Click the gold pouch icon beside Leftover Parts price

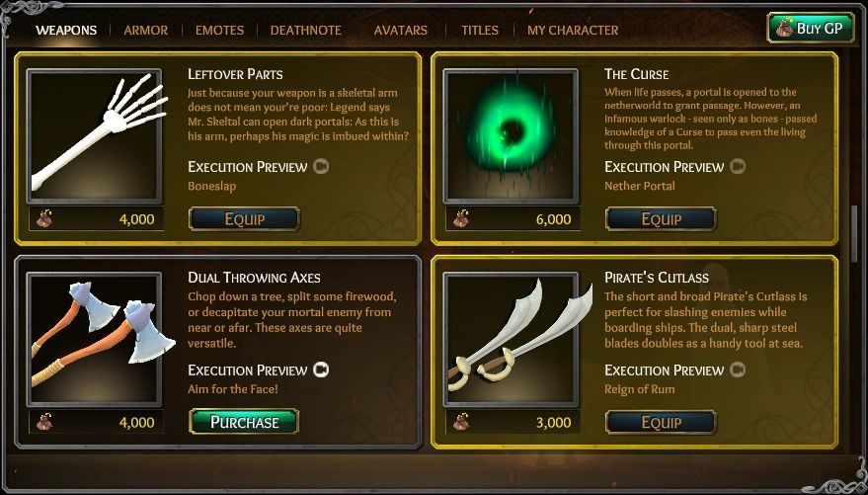(x=44, y=219)
